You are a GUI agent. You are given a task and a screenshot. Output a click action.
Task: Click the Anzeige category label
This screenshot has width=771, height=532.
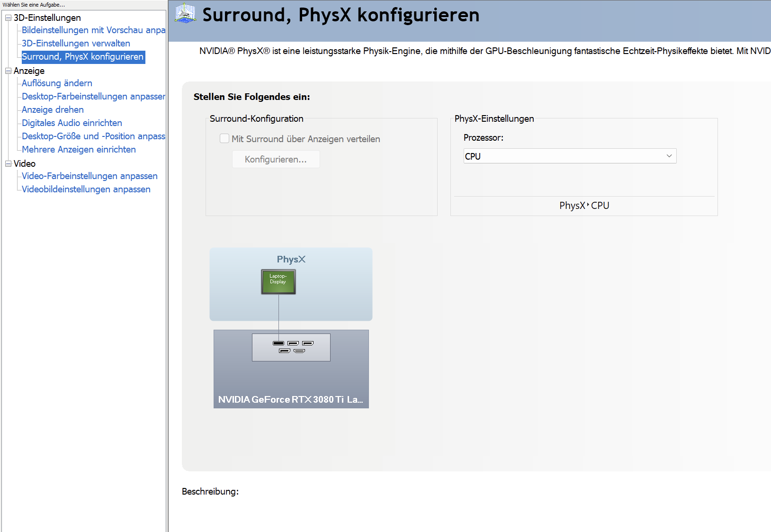pos(29,71)
